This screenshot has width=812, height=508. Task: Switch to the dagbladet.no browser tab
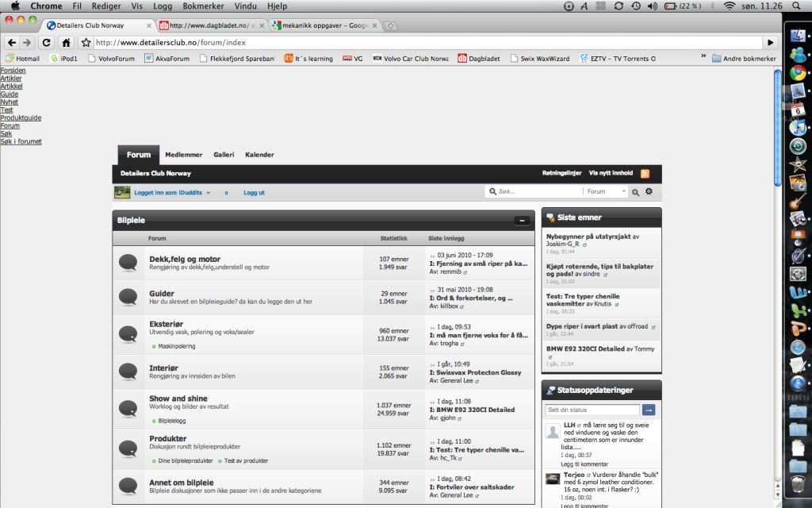(211, 25)
